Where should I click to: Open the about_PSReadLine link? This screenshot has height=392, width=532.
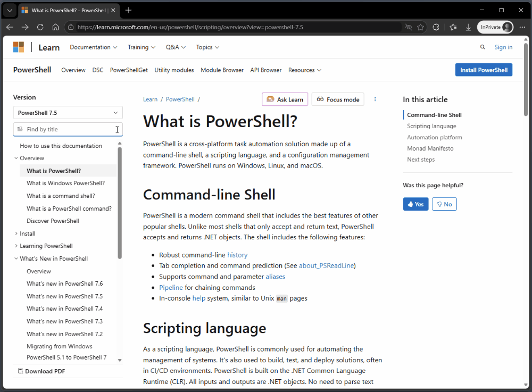[327, 265]
